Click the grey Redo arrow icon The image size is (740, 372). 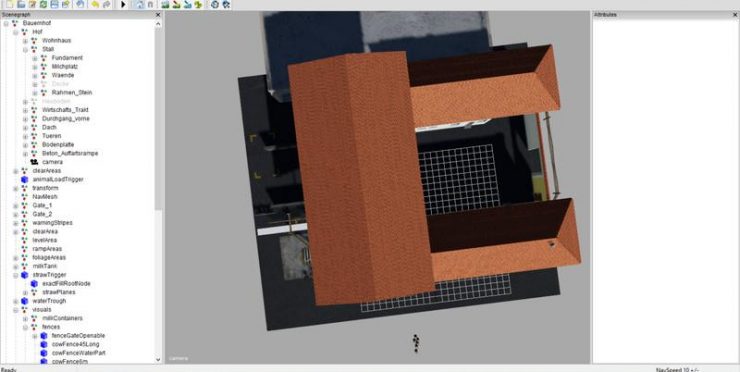pos(106,4)
